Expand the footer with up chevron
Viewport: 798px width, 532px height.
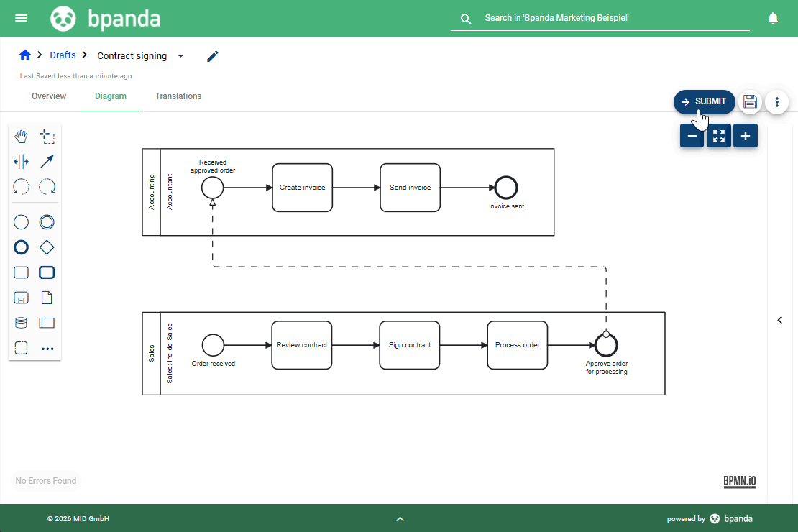pyautogui.click(x=400, y=519)
